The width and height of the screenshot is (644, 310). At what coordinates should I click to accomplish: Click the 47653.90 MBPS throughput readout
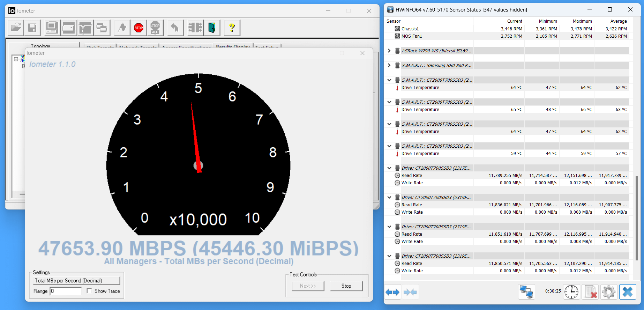point(199,249)
